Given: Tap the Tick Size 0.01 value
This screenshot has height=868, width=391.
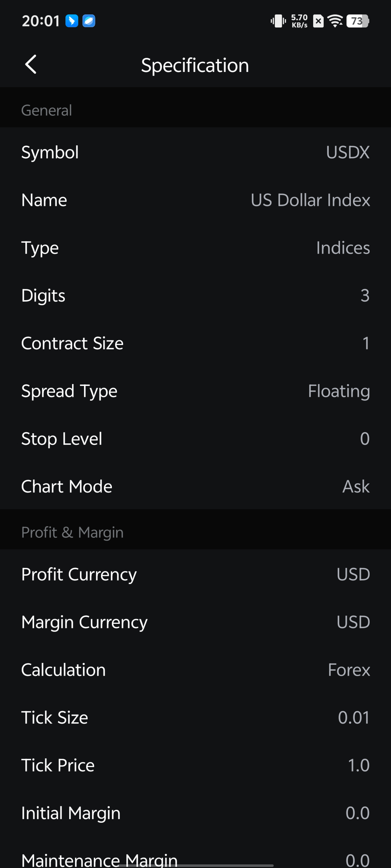Looking at the screenshot, I should [354, 718].
